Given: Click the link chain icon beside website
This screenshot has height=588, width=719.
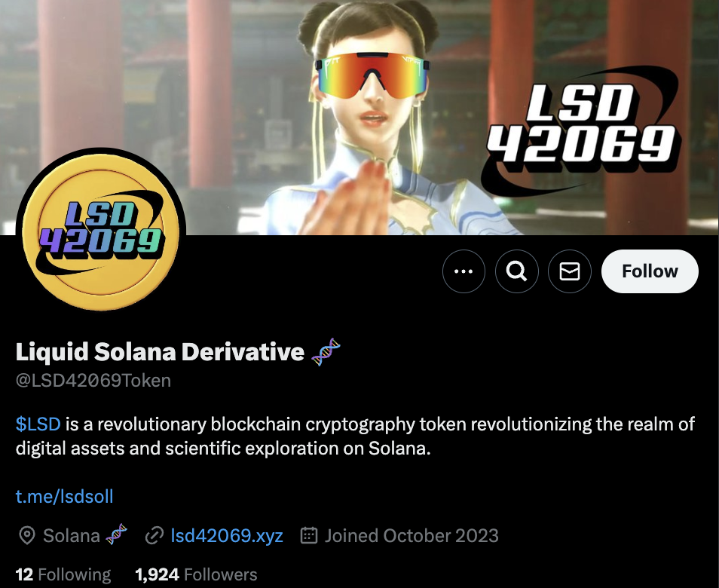Looking at the screenshot, I should 155,536.
